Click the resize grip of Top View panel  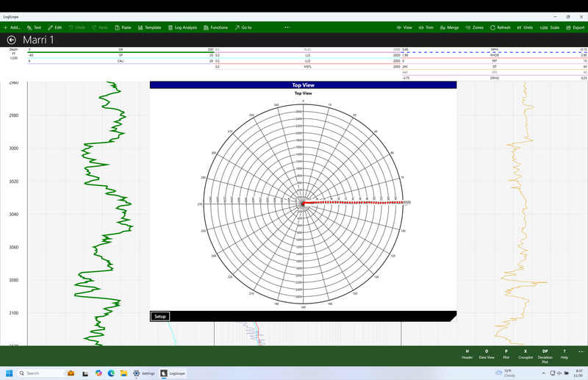click(453, 318)
